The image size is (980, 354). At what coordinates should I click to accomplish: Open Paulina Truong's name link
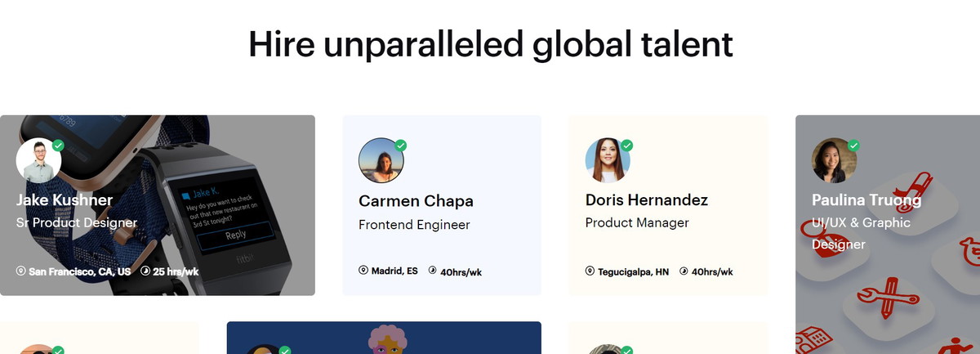coord(866,200)
